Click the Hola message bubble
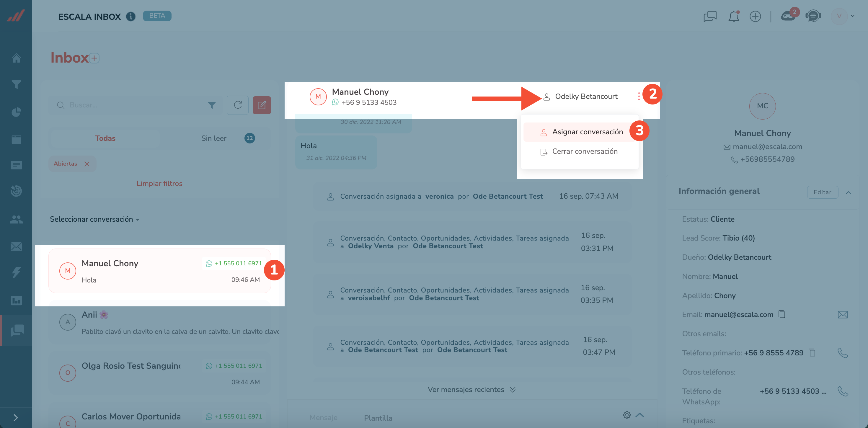The image size is (868, 428). coord(336,152)
